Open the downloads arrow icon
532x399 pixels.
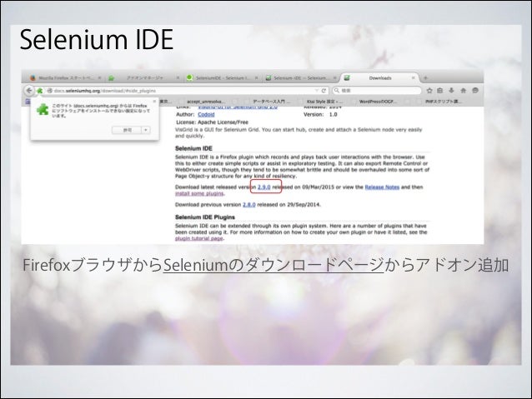451,91
